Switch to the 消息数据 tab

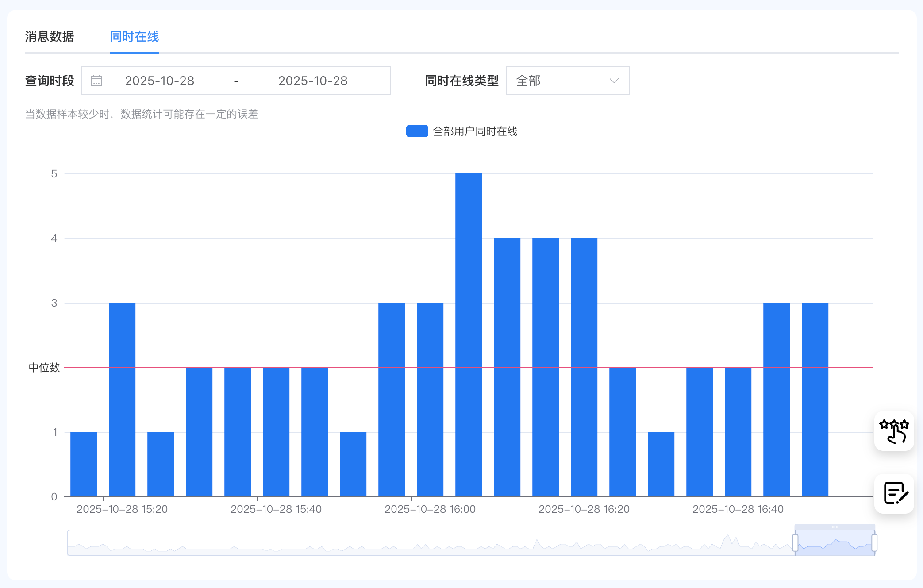click(50, 36)
